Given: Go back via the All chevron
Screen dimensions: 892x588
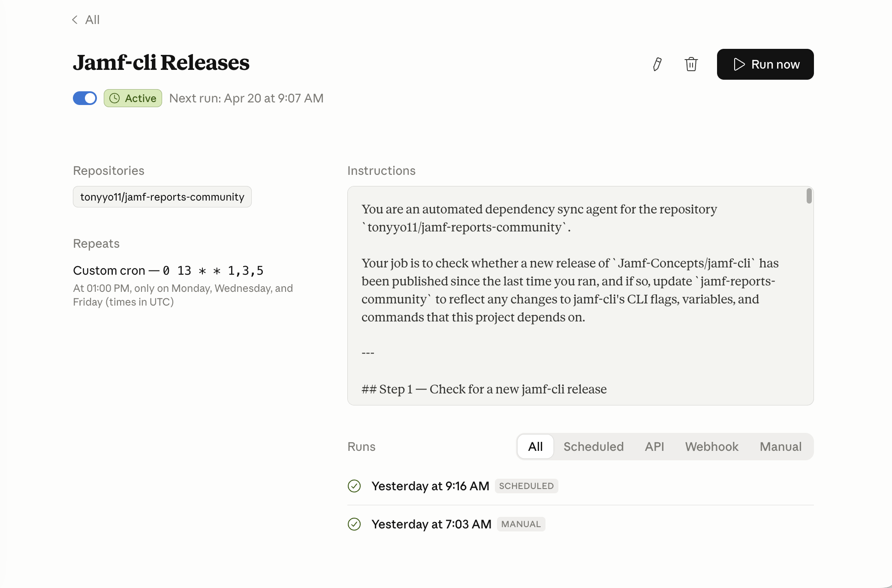Looking at the screenshot, I should point(86,20).
